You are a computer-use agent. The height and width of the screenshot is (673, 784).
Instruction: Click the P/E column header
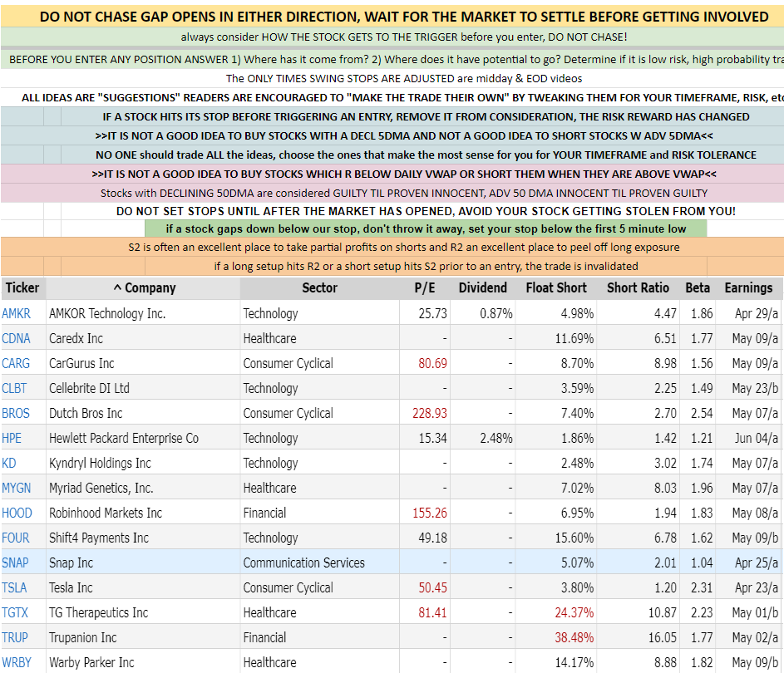click(x=426, y=287)
